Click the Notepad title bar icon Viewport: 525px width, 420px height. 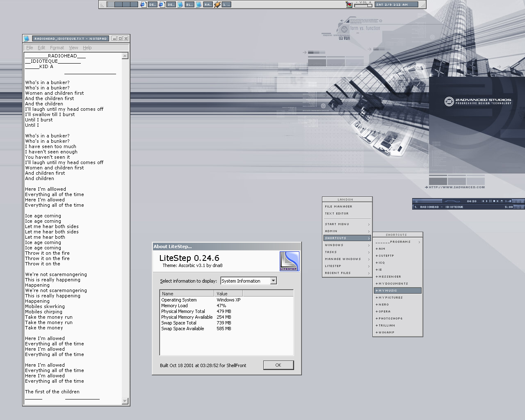(27, 39)
